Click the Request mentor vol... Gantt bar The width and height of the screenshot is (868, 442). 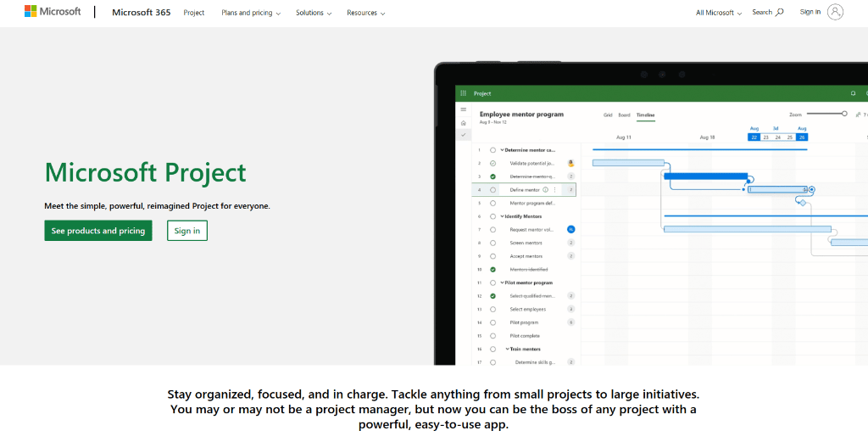(748, 229)
